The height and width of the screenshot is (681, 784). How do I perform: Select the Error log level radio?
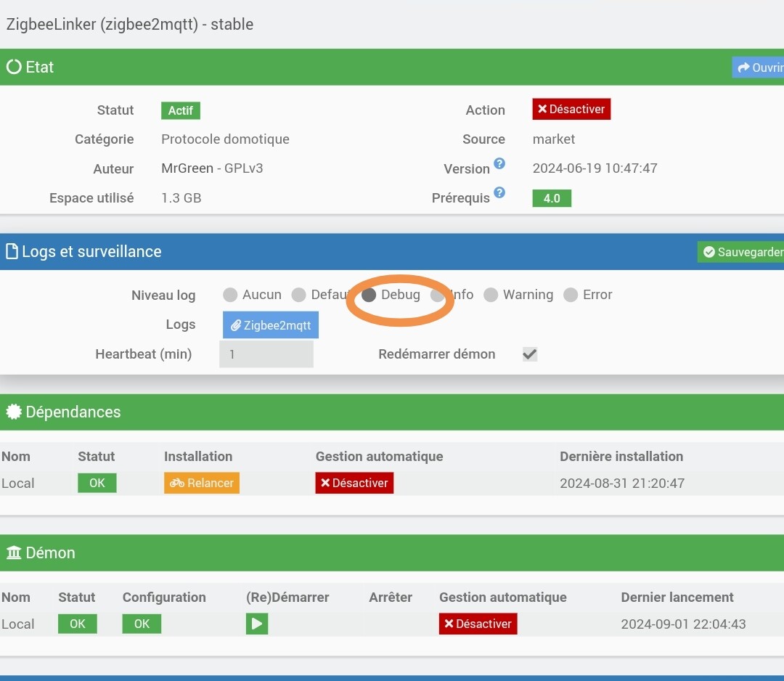(571, 295)
